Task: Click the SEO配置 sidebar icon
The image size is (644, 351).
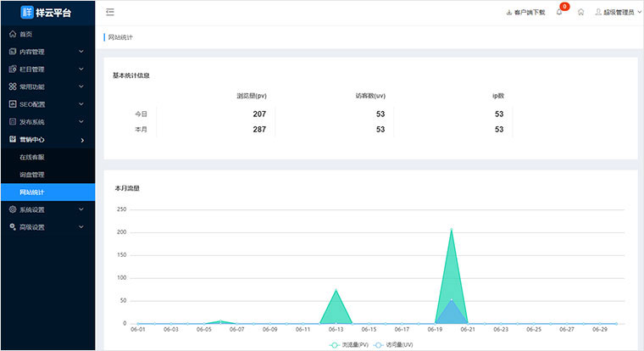Action: click(12, 104)
